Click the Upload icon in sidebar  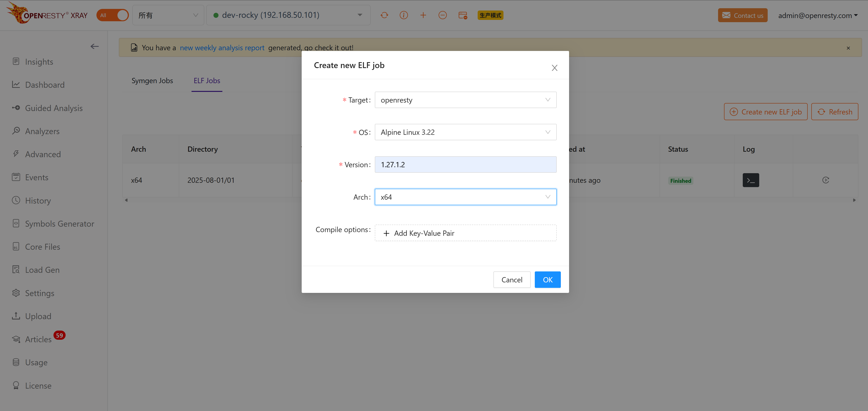click(x=16, y=316)
